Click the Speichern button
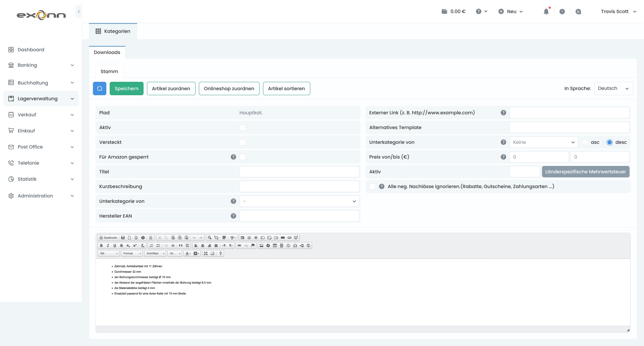The height and width of the screenshot is (346, 644). (x=126, y=89)
